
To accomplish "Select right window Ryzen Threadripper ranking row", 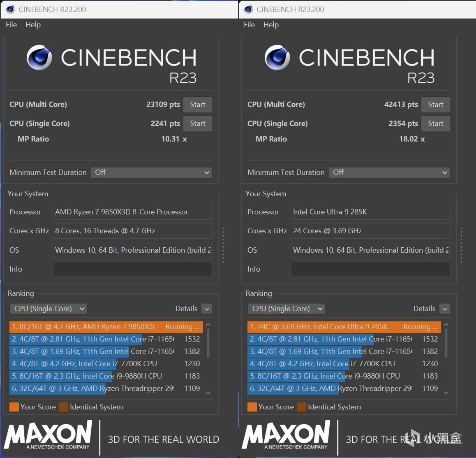I will [x=344, y=389].
